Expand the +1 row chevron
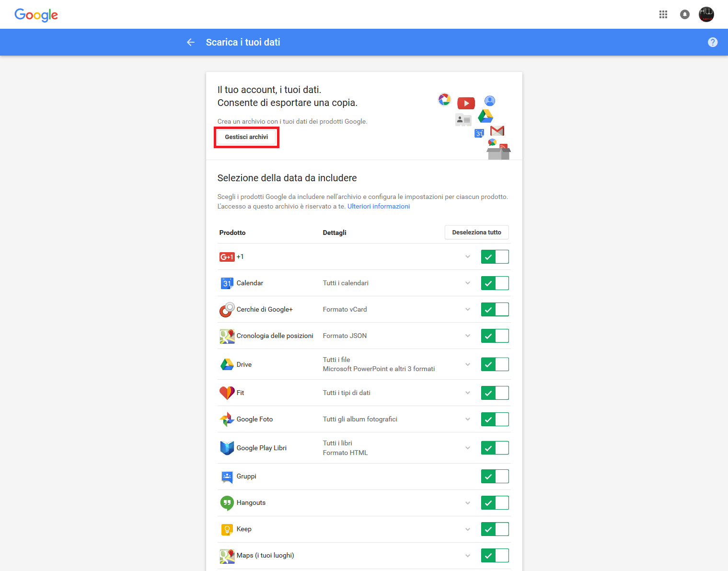Image resolution: width=728 pixels, height=571 pixels. pyautogui.click(x=468, y=257)
